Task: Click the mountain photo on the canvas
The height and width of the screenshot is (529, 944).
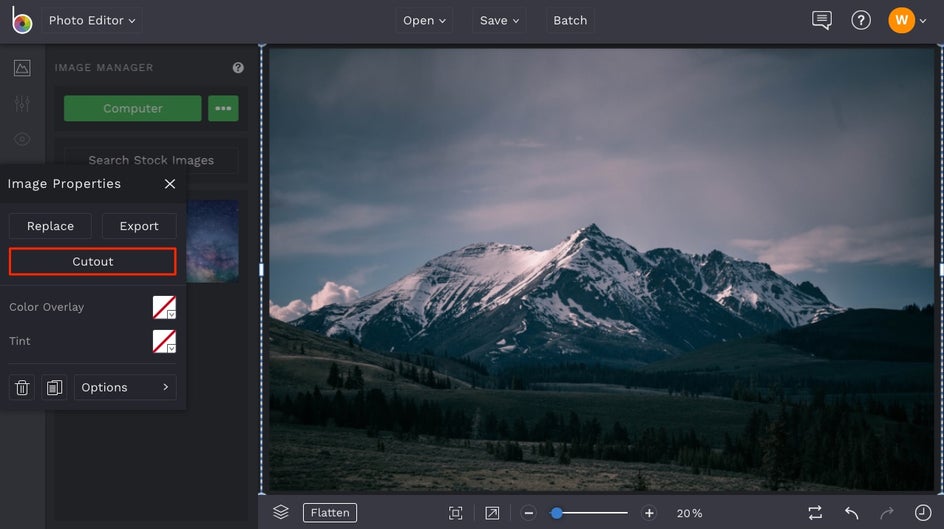Action: click(x=601, y=270)
